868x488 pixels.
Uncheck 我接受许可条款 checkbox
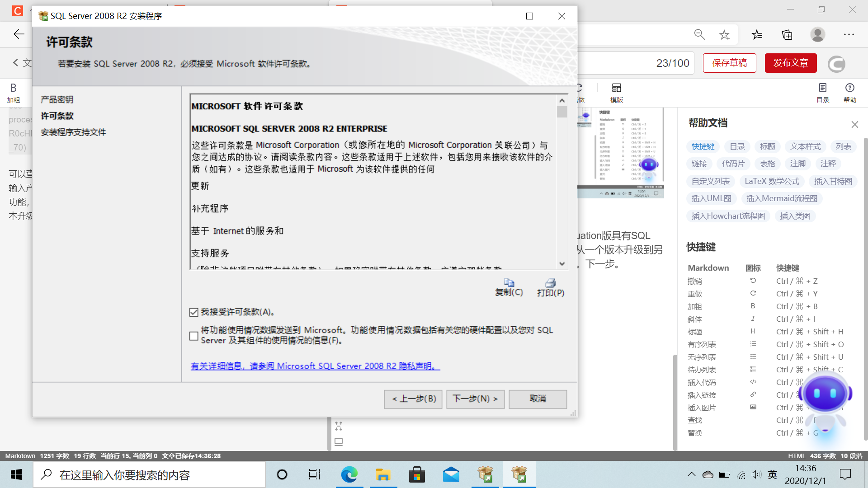coord(194,312)
